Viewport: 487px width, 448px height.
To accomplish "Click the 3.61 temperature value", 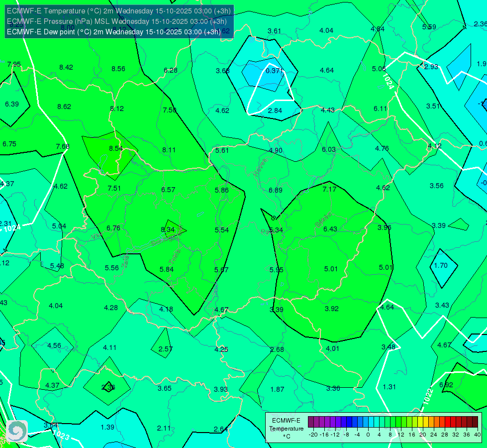I will coord(274,31).
